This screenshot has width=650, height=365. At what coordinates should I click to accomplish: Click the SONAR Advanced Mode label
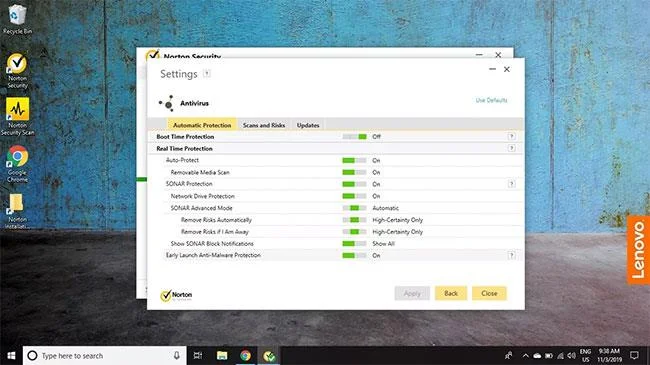point(201,208)
